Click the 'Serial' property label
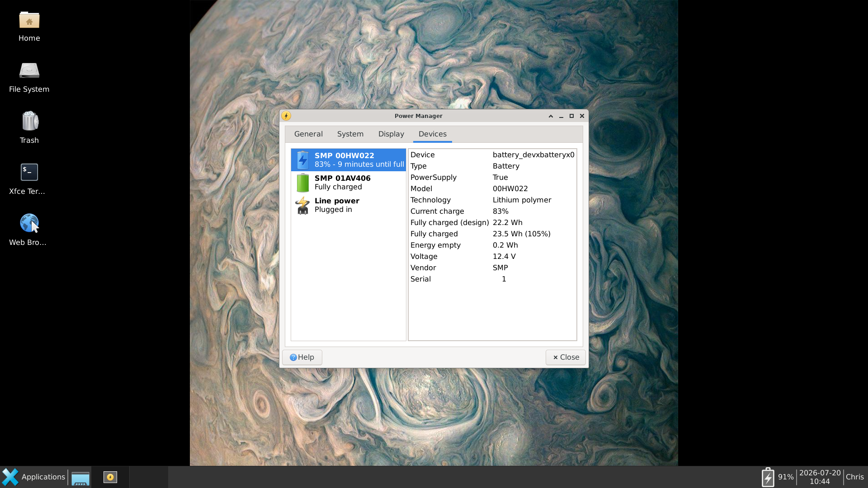 pyautogui.click(x=420, y=279)
